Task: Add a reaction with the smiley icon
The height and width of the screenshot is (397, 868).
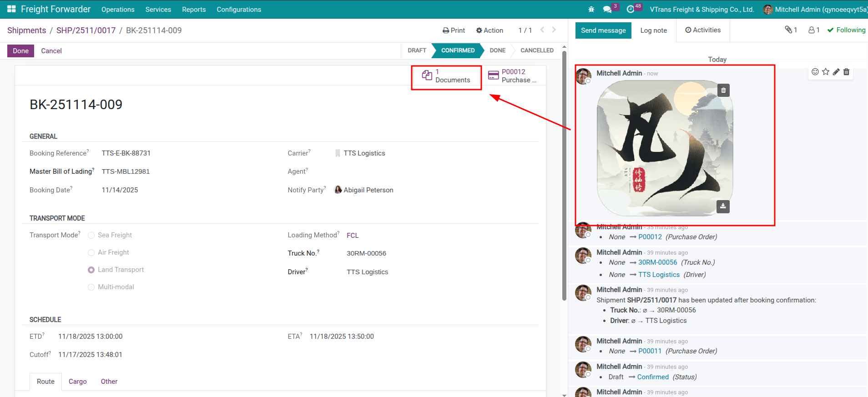Action: (815, 72)
